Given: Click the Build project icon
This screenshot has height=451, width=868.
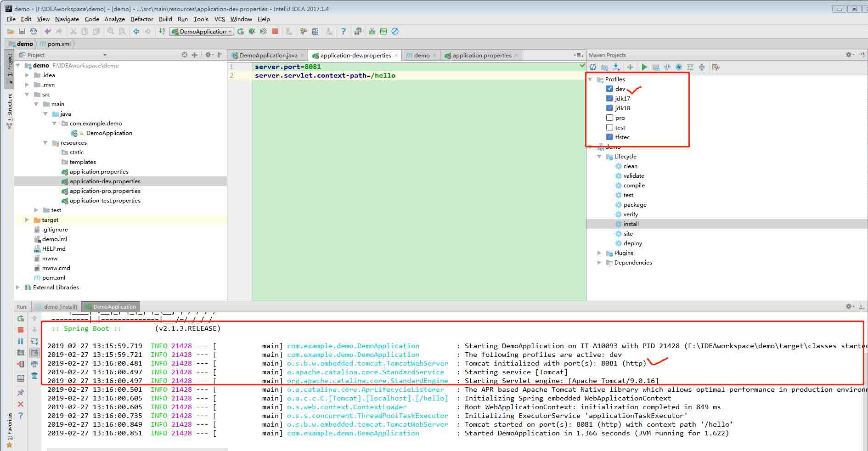Looking at the screenshot, I should [x=162, y=31].
